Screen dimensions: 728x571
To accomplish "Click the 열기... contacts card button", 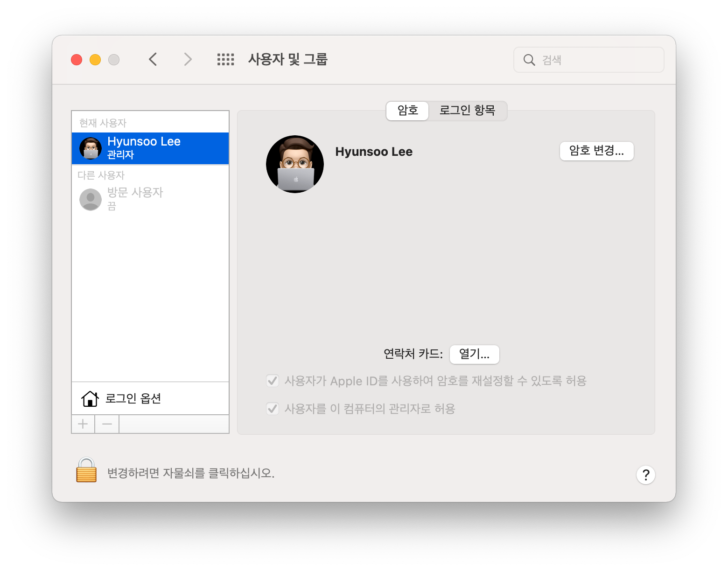I will [x=475, y=354].
